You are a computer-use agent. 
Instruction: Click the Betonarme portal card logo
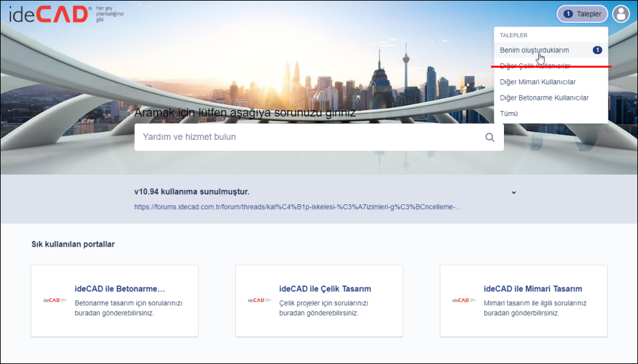(55, 300)
